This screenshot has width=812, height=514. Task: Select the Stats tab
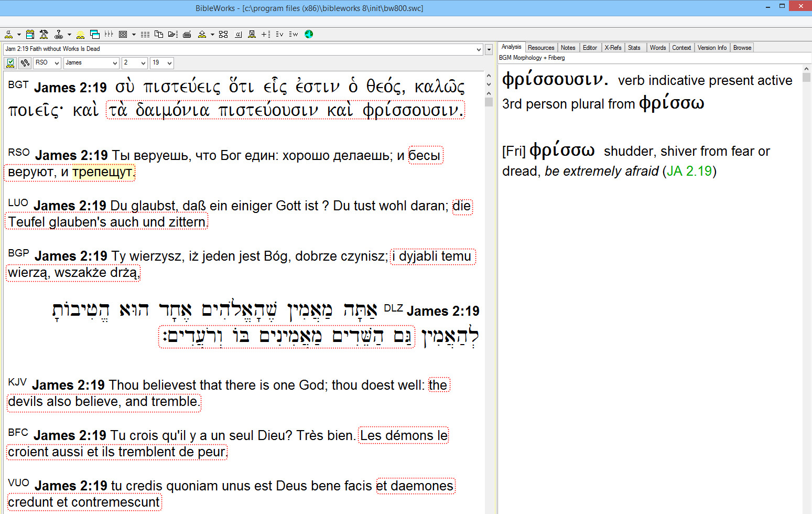click(634, 48)
